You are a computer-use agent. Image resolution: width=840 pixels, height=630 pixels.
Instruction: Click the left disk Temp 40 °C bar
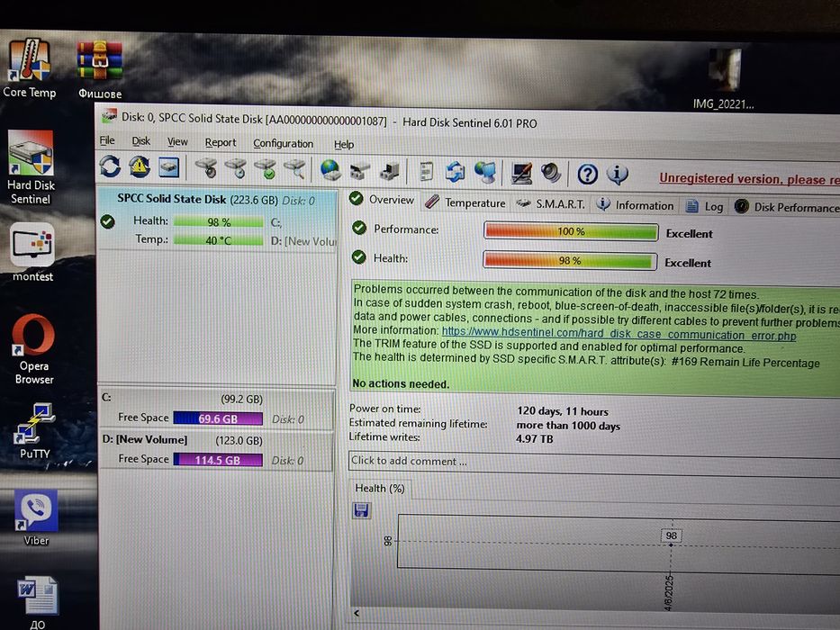point(218,240)
